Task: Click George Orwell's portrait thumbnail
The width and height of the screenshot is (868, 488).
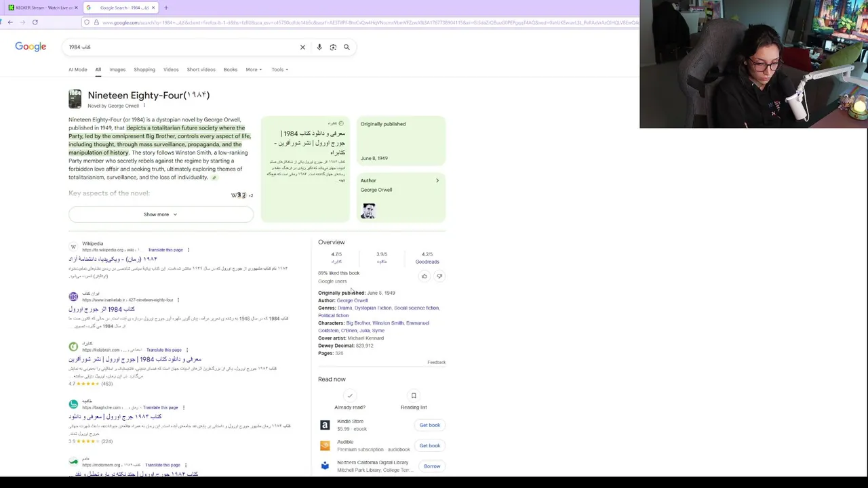Action: 368,211
